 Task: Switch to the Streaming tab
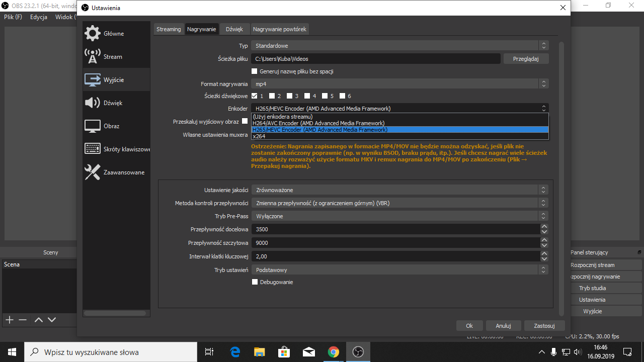(169, 29)
